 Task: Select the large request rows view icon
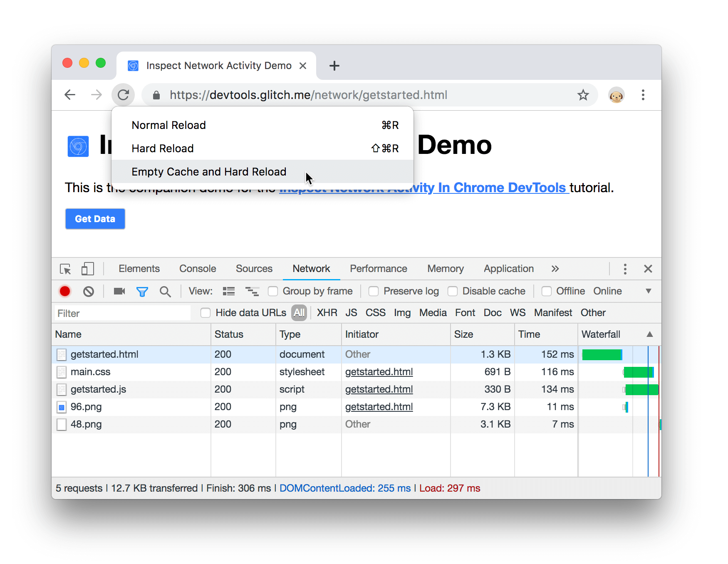(229, 291)
